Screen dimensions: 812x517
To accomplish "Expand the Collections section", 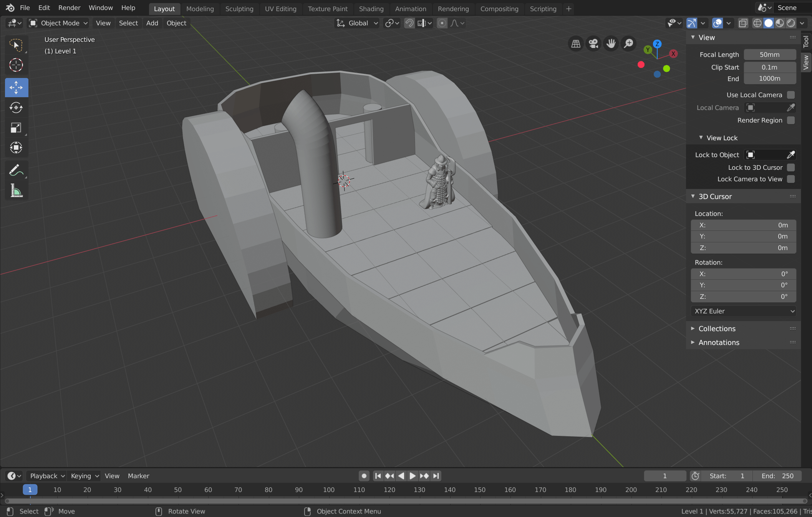I will pos(717,329).
